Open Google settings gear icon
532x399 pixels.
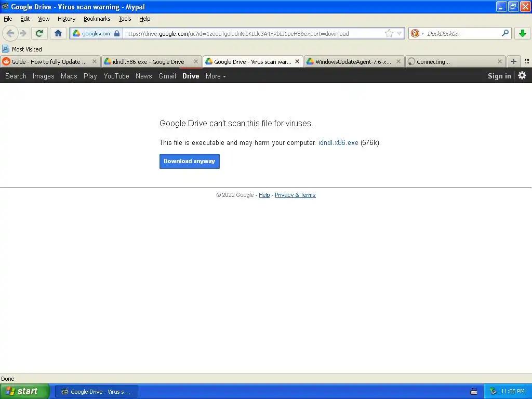(x=522, y=75)
